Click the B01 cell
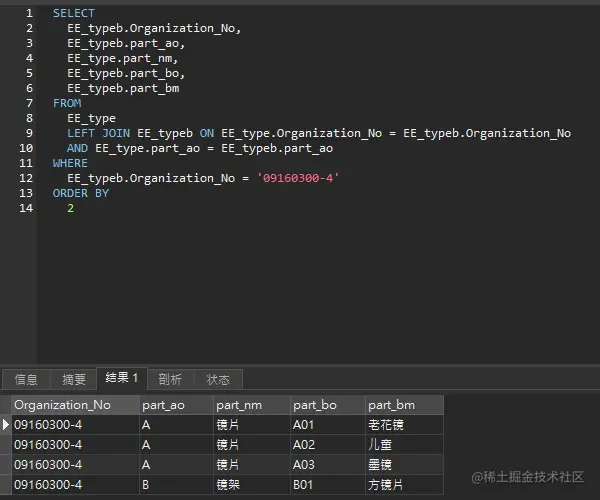This screenshot has height=500, width=600. tap(328, 485)
